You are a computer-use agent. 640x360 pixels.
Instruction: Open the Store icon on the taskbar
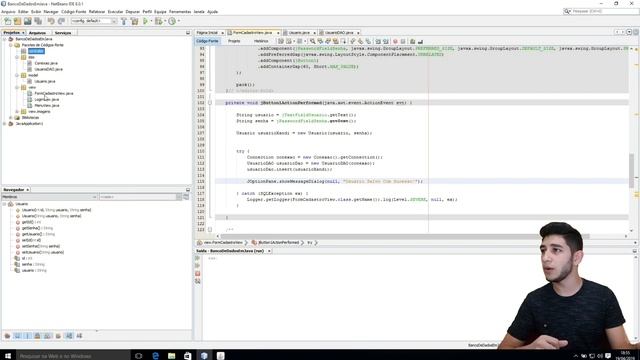[x=187, y=356]
